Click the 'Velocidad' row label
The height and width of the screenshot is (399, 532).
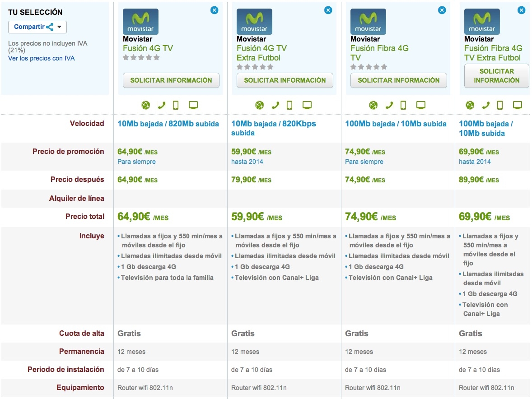(87, 123)
